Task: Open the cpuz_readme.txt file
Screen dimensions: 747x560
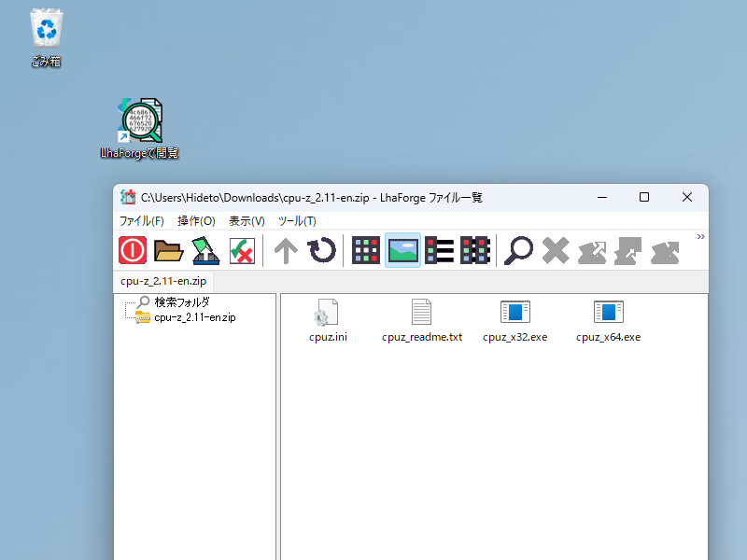Action: pos(421,315)
